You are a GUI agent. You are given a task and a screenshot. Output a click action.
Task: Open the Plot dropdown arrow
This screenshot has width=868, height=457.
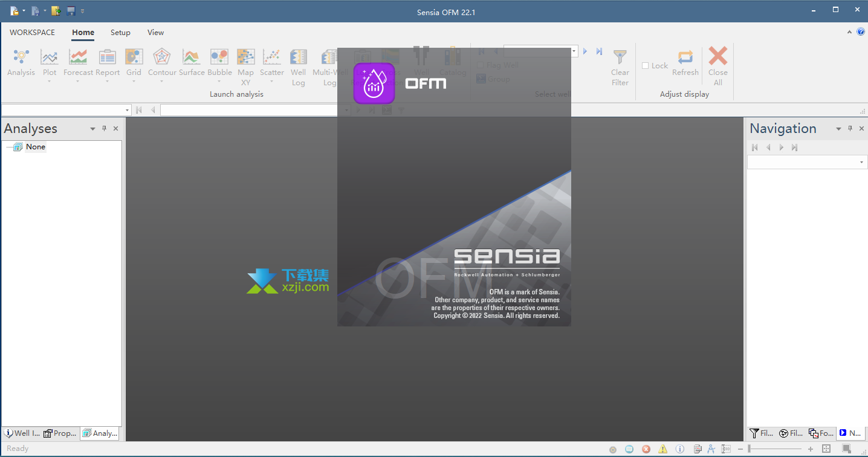click(50, 81)
